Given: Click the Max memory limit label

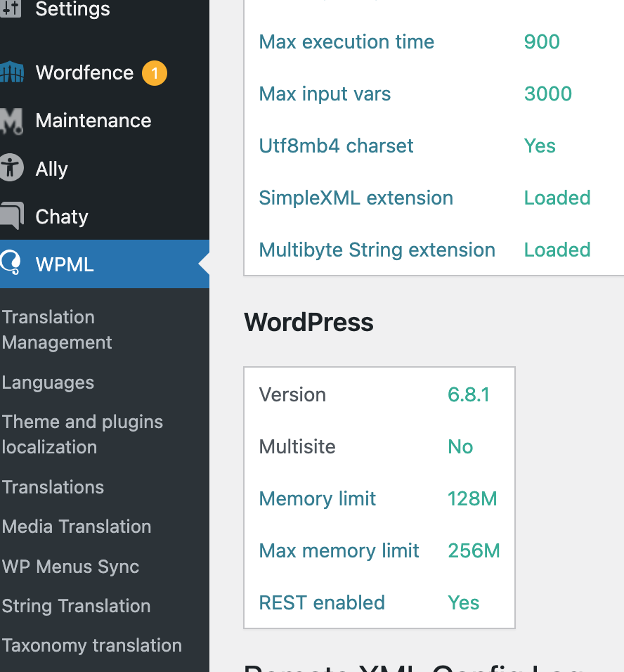Looking at the screenshot, I should click(339, 550).
